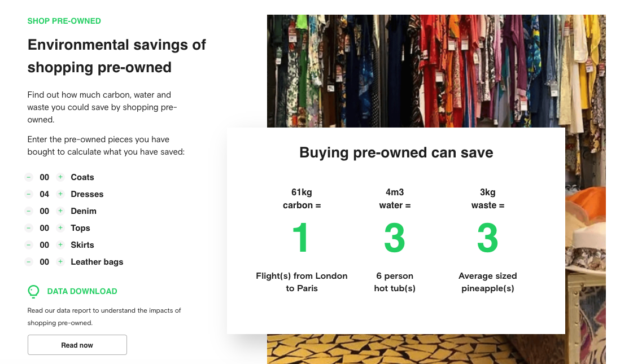Select the SHOP PRE-OWNED link
The height and width of the screenshot is (364, 620).
64,21
